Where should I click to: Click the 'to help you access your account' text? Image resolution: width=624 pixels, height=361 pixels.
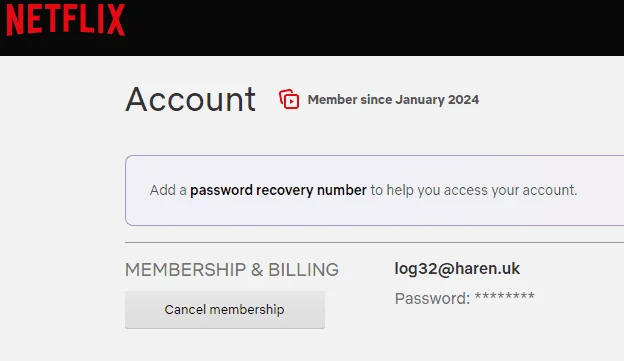[474, 190]
